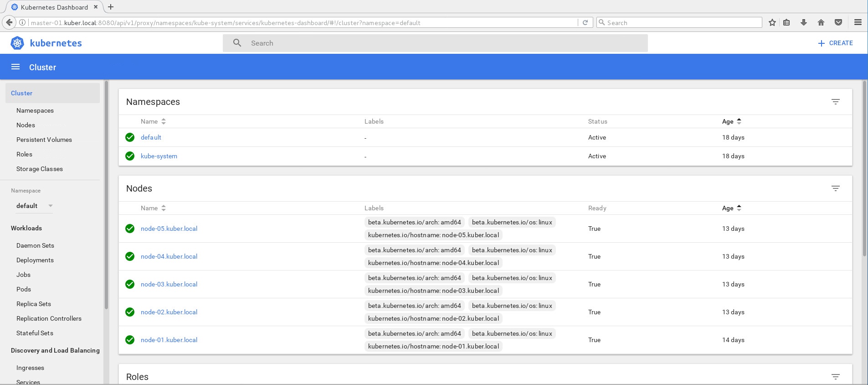Go to the Firefox home icon

[x=821, y=22]
